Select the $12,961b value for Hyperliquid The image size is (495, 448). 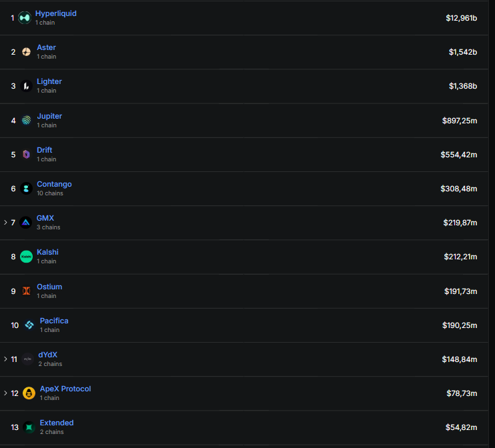pos(461,18)
